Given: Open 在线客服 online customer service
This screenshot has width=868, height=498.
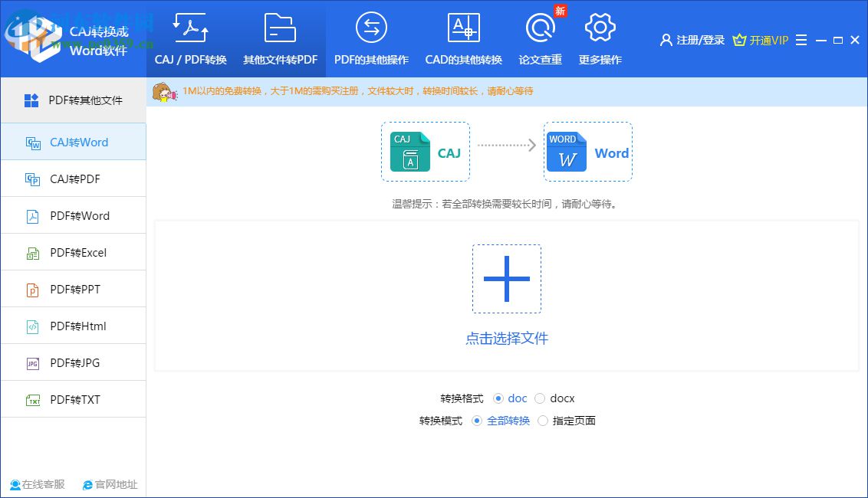Looking at the screenshot, I should (x=37, y=485).
